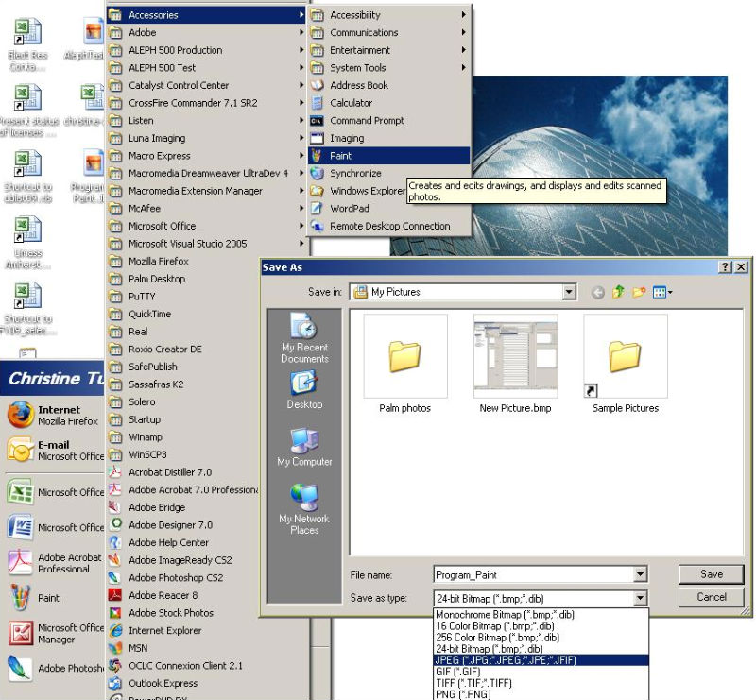Click the Create New Folder icon

click(640, 293)
